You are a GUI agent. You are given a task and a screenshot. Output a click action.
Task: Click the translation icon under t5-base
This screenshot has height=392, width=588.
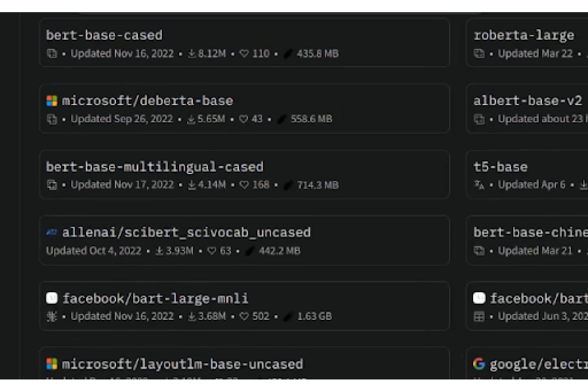479,184
